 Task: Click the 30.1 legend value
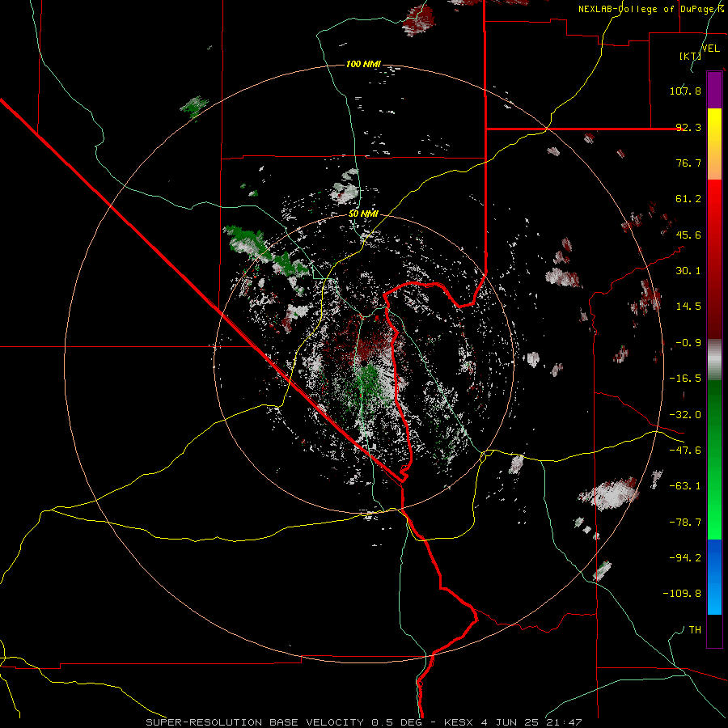click(688, 271)
